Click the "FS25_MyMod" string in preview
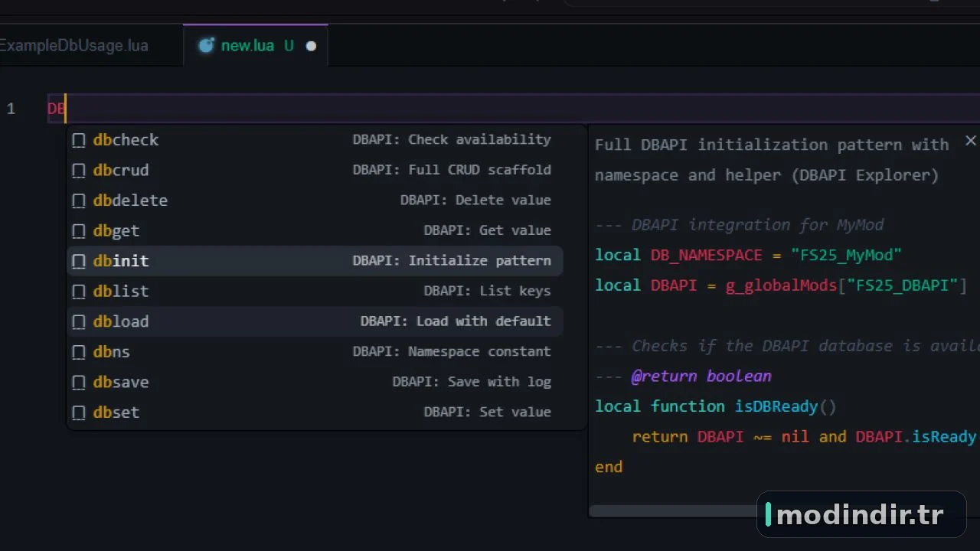The width and height of the screenshot is (980, 551). click(x=847, y=255)
